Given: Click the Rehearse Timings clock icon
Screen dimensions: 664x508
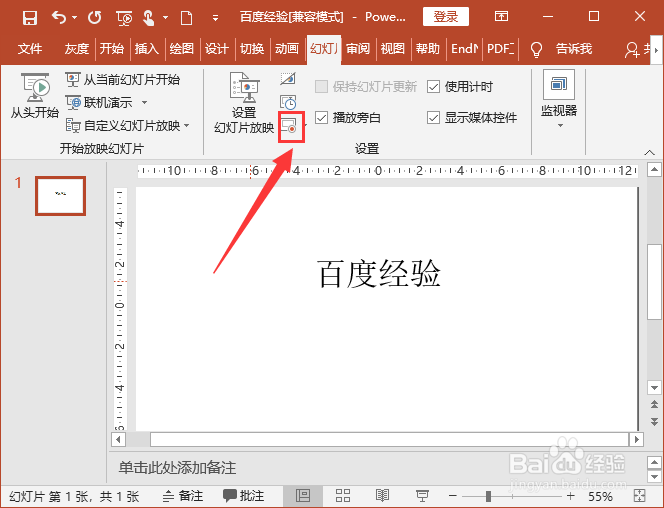Looking at the screenshot, I should 288,102.
